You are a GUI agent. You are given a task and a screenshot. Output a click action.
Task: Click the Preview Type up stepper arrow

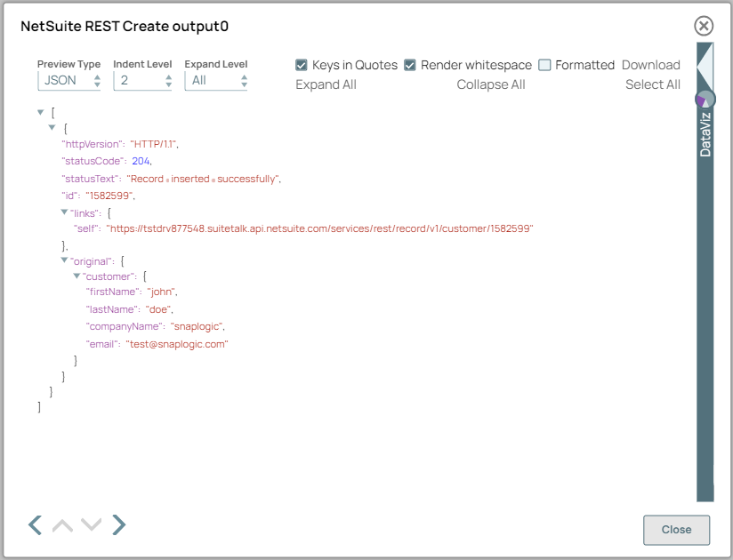click(96, 76)
